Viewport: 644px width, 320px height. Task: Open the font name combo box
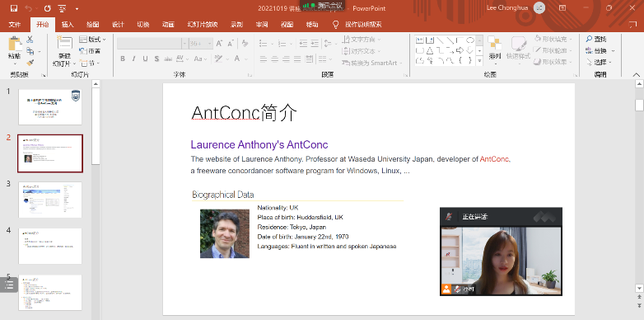tap(152, 44)
